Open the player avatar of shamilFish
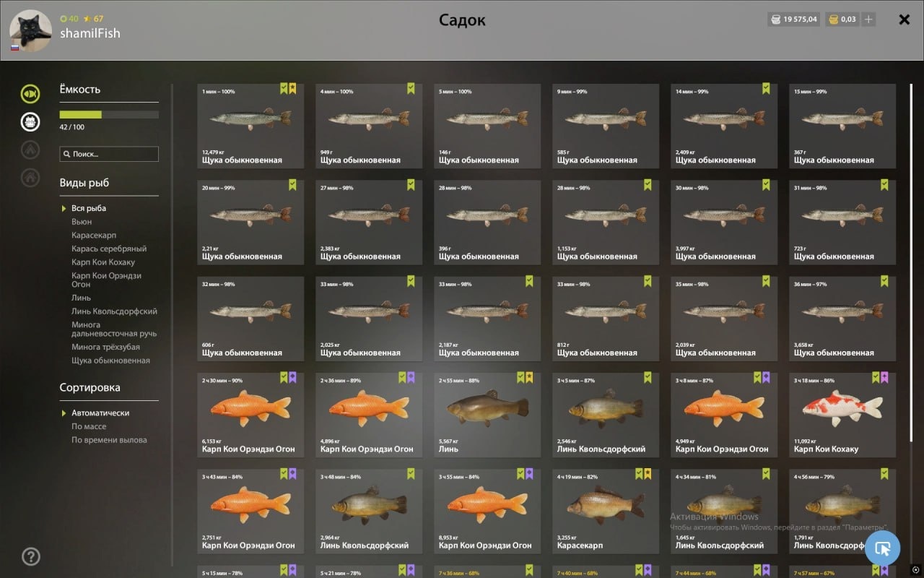The width and height of the screenshot is (924, 578). click(30, 31)
